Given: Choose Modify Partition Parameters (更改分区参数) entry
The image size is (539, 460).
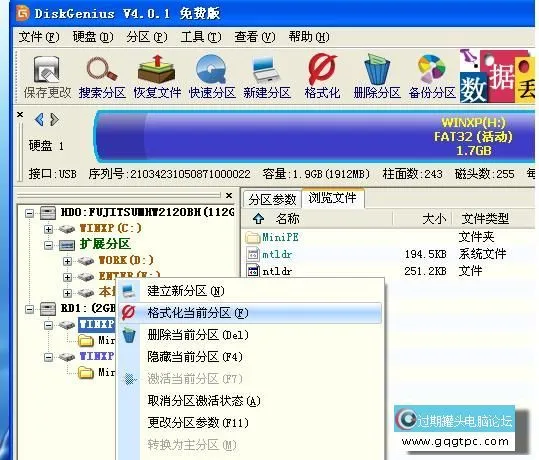Looking at the screenshot, I should [251, 423].
